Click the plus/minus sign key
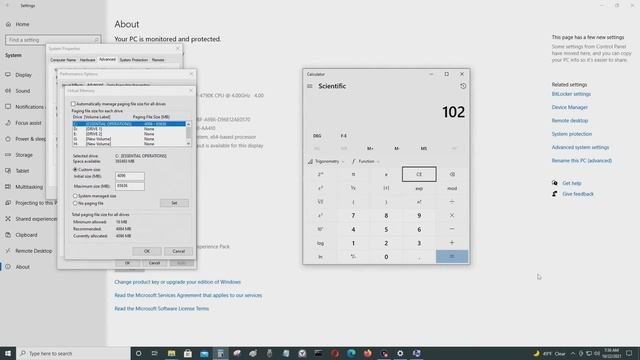 click(353, 257)
